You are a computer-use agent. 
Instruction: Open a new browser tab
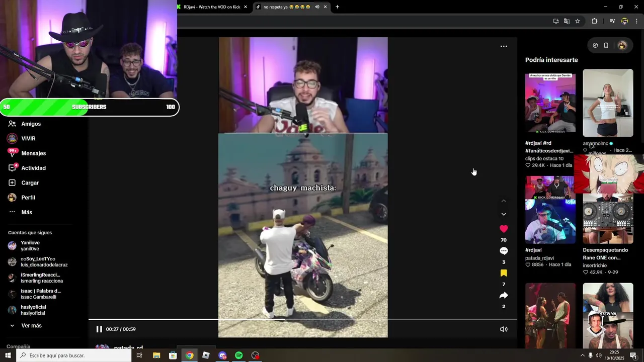337,7
